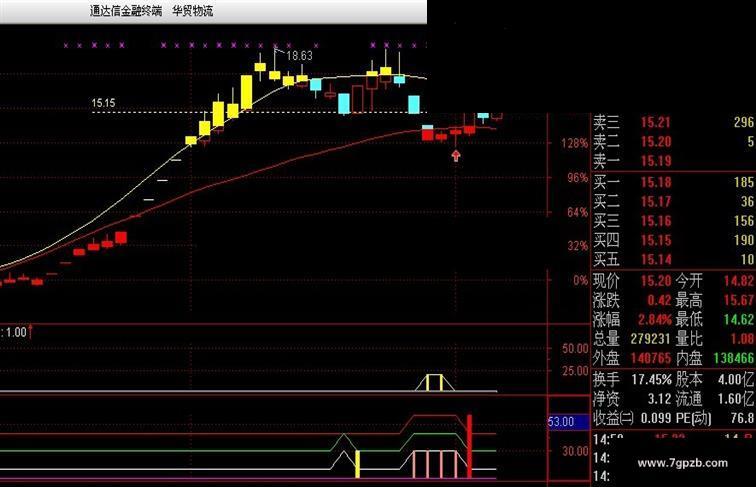Click the 净资 value 3.12
Image resolution: width=756 pixels, height=487 pixels.
(659, 399)
